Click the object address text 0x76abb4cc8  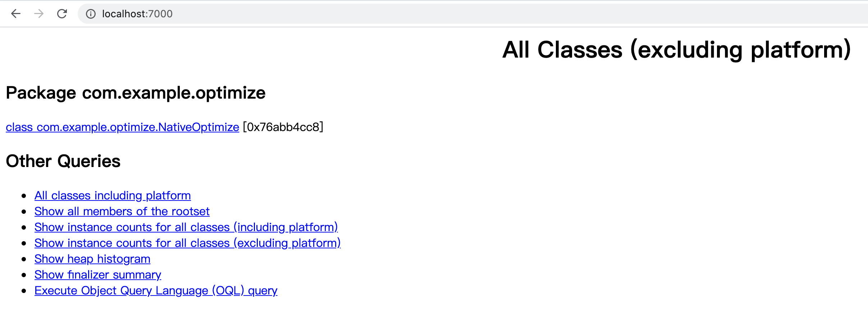coord(283,127)
